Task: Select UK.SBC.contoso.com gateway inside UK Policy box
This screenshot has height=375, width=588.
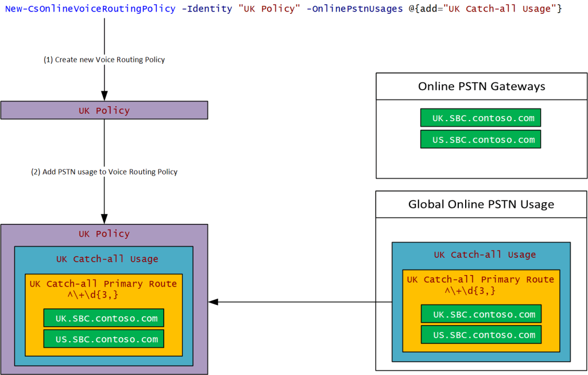Action: [x=104, y=318]
